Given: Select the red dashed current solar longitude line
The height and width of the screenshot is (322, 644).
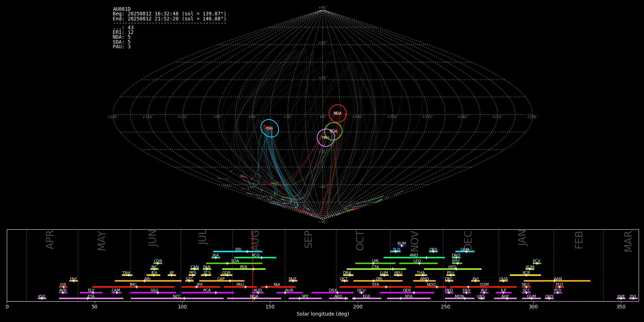Looking at the screenshot, I should coord(253,265).
